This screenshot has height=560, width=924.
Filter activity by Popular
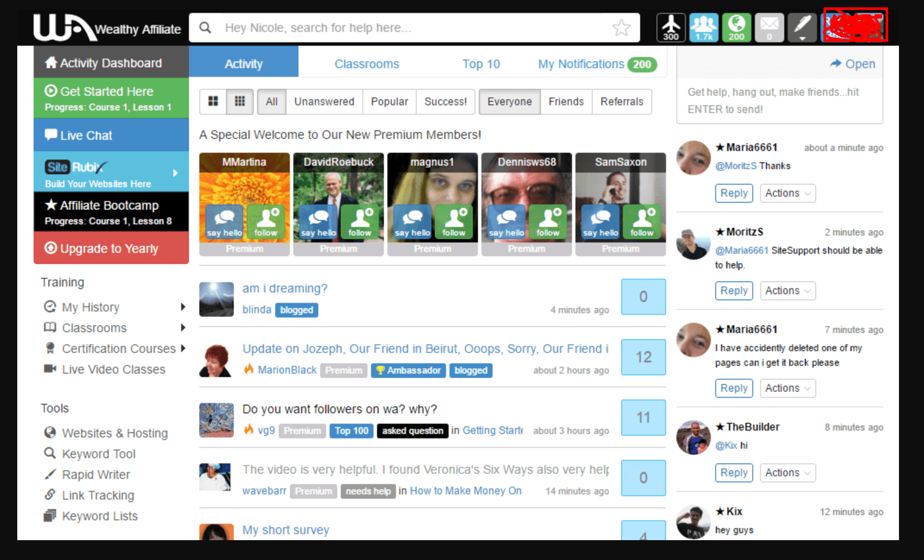(x=390, y=101)
